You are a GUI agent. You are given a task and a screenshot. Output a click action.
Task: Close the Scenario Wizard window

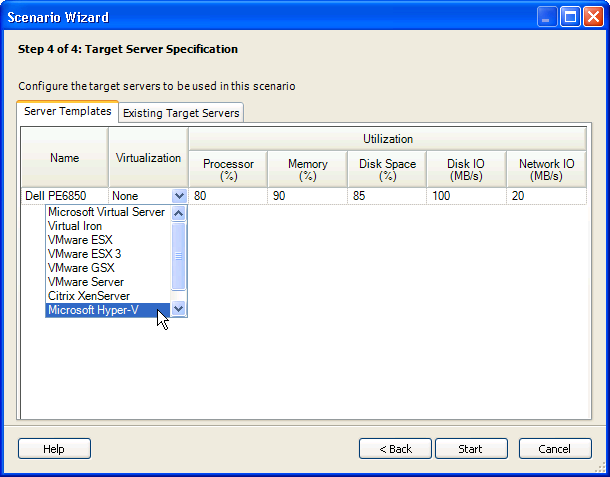click(593, 17)
